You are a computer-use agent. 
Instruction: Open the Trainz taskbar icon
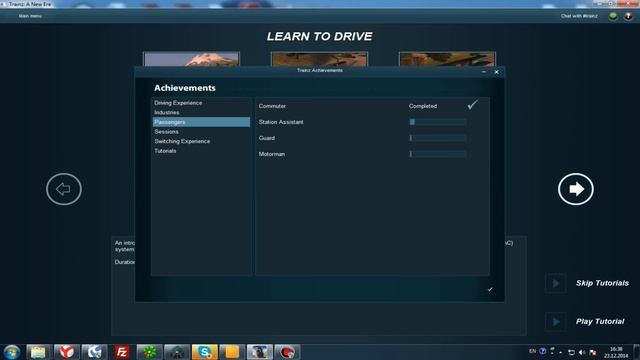point(259,352)
